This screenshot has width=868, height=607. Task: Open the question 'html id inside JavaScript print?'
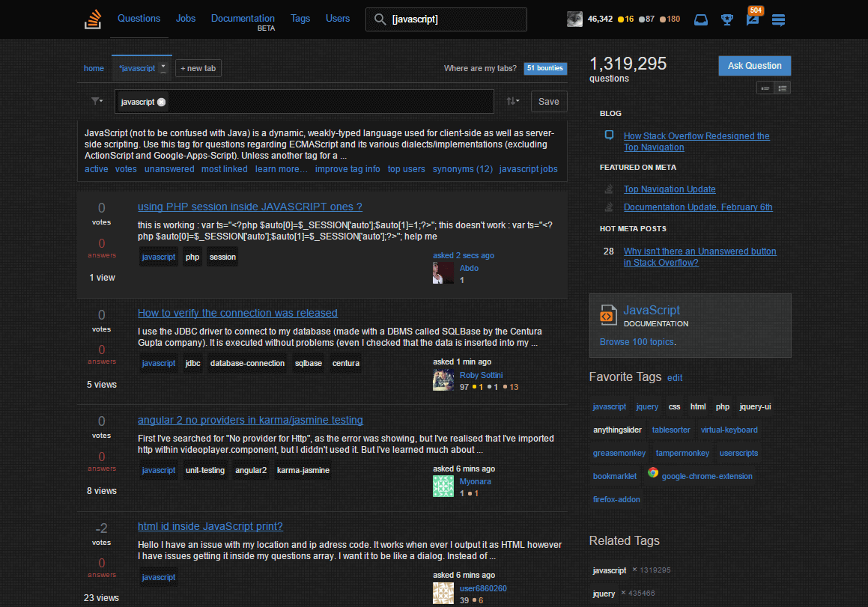tap(210, 526)
